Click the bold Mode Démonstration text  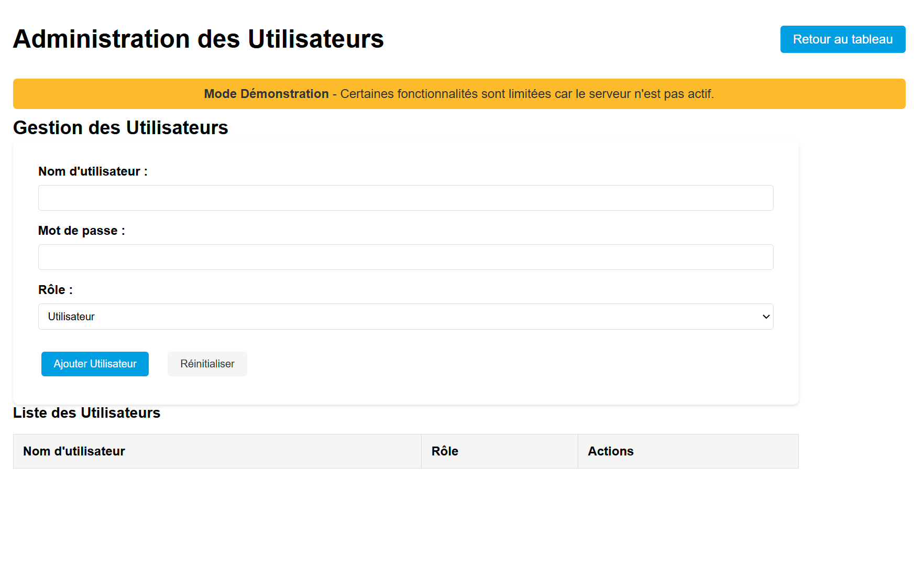(x=266, y=94)
